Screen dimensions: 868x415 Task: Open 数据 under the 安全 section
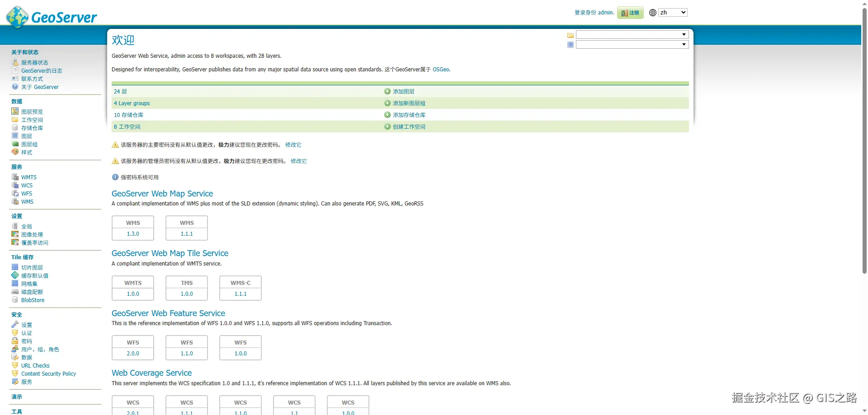(x=27, y=357)
